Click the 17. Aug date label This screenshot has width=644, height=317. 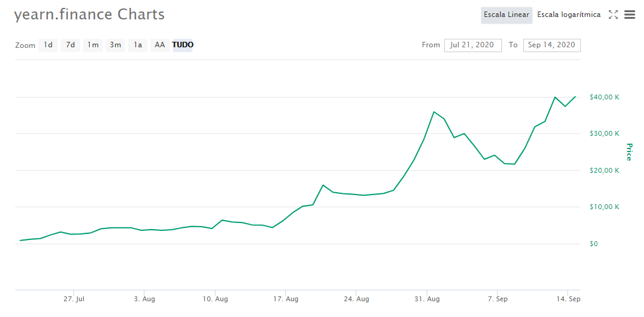click(x=286, y=299)
